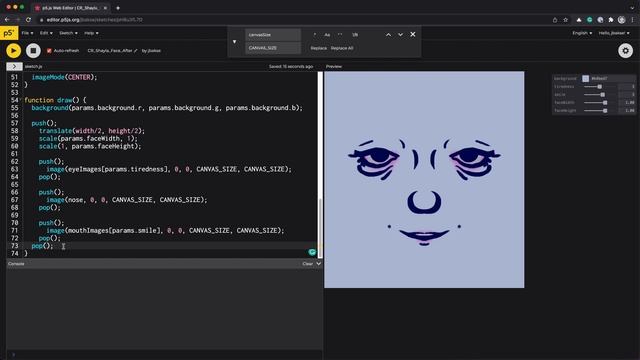Click the console prompt input
The width and height of the screenshot is (640, 360).
pyautogui.click(x=163, y=355)
